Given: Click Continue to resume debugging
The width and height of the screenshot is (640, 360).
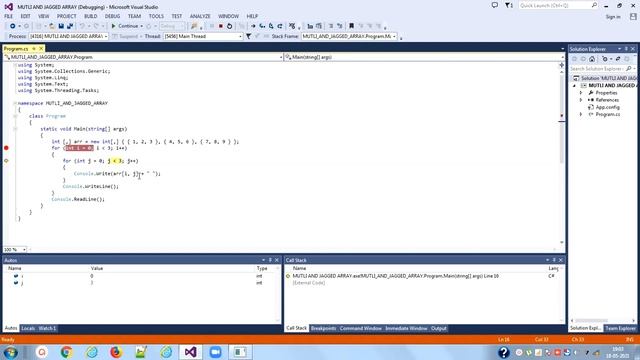Looking at the screenshot, I should [x=125, y=26].
